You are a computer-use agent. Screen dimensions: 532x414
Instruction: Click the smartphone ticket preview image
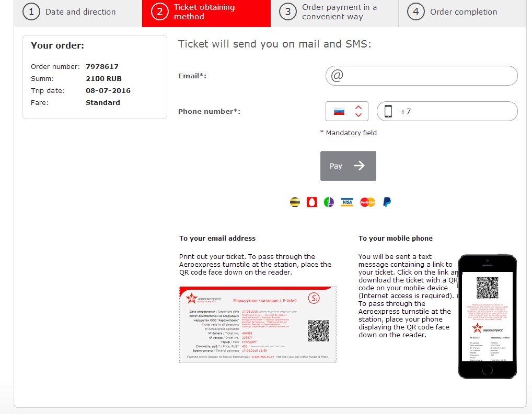click(x=487, y=316)
